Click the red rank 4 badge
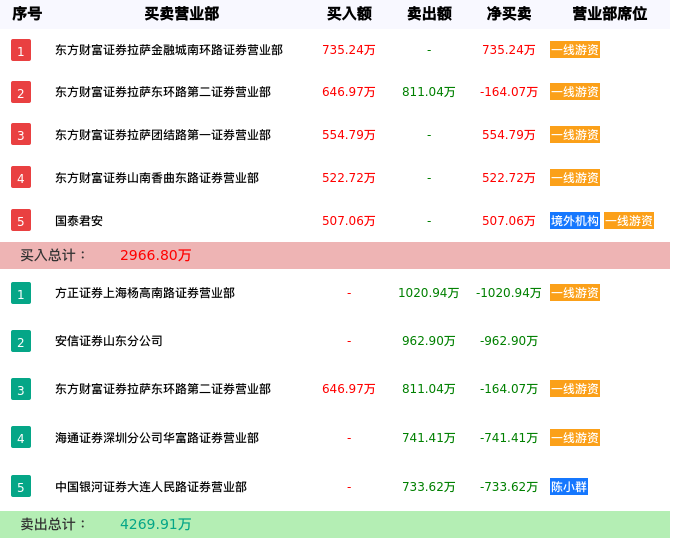The image size is (676, 540). [x=21, y=178]
